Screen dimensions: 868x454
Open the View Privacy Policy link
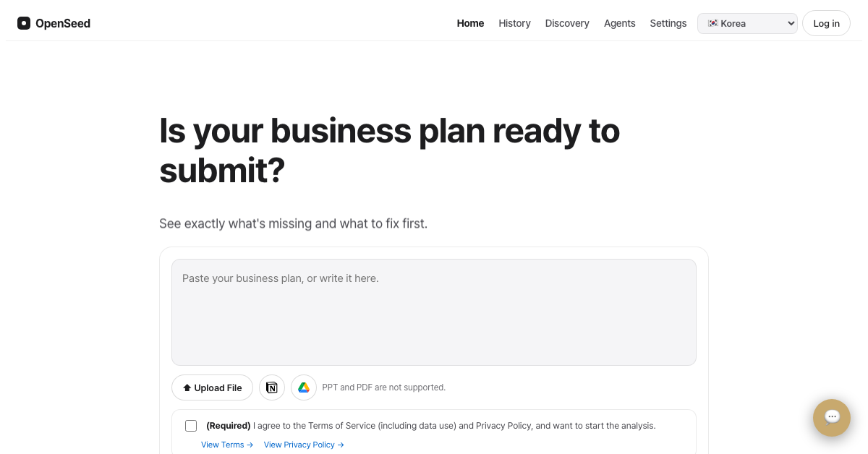(x=304, y=445)
